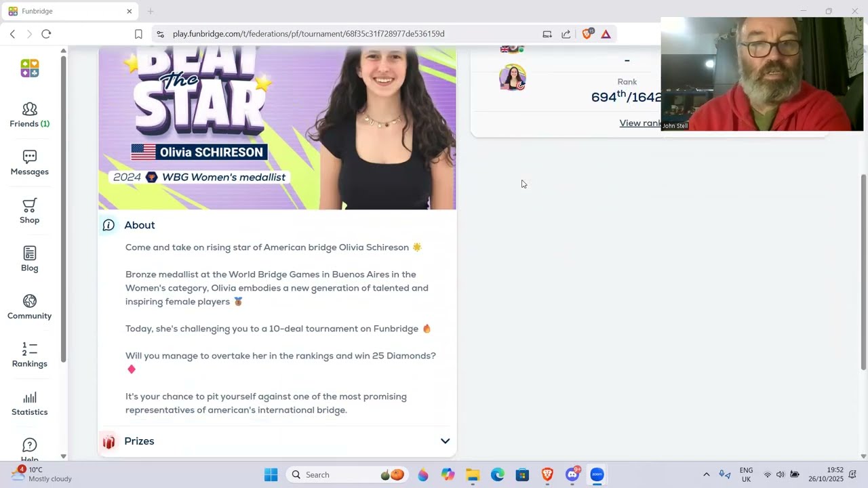Switch ENG UK keyboard language
Image resolution: width=868 pixels, height=488 pixels.
pyautogui.click(x=746, y=474)
